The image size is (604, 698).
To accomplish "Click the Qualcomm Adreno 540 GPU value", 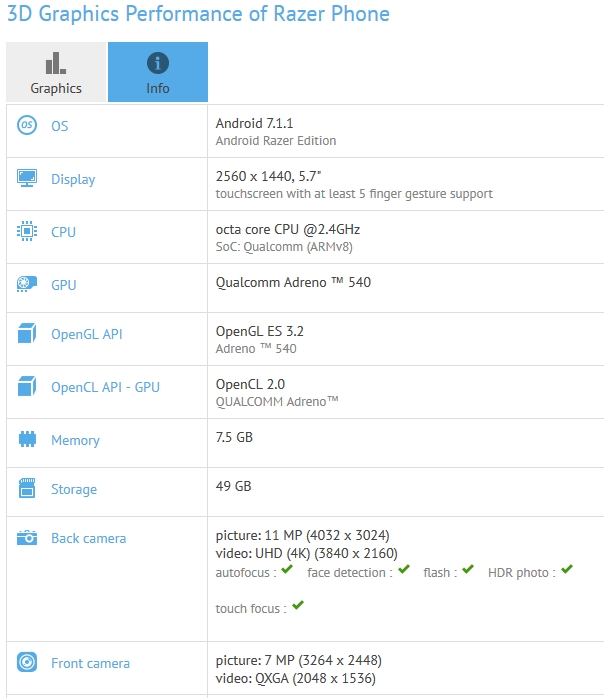I will coord(293,282).
